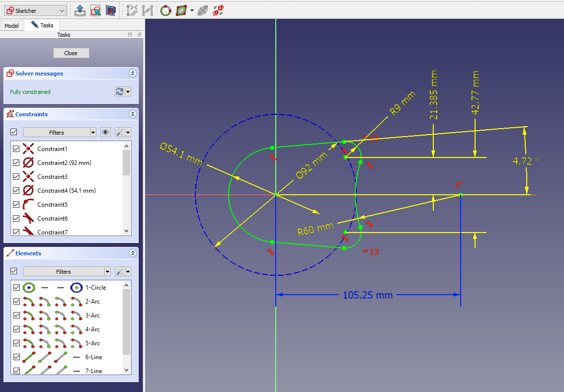This screenshot has height=392, width=564.
Task: Click the View Sketch icon
Action: tap(95, 10)
